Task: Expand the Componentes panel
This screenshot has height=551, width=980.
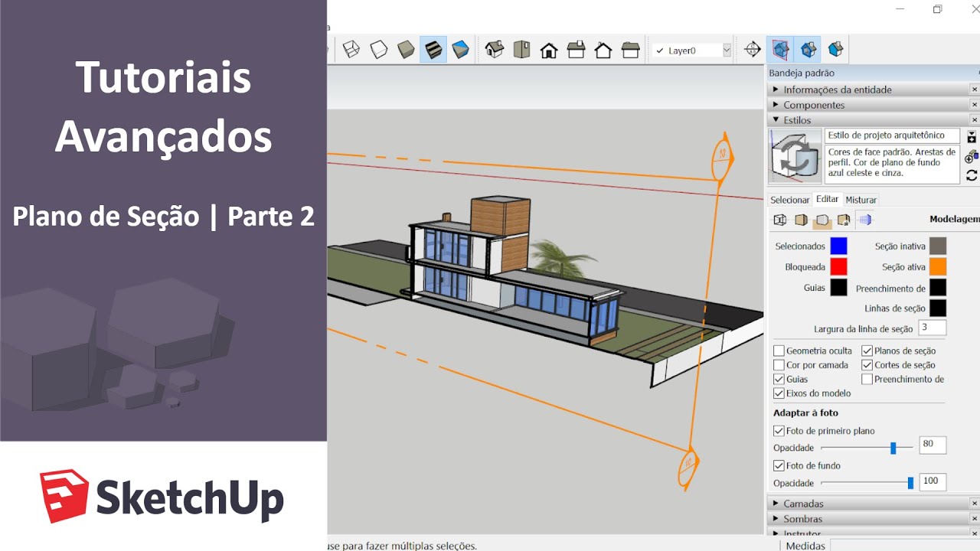Action: [776, 105]
